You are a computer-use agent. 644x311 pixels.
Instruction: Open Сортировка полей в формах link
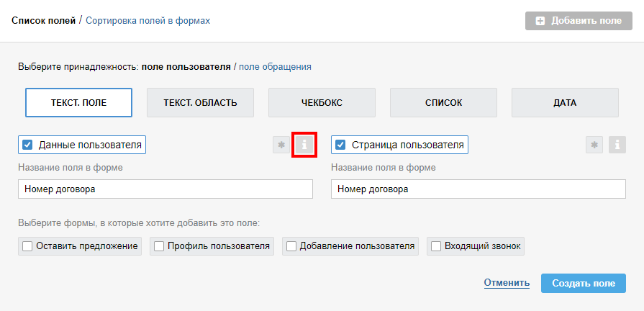tap(148, 21)
